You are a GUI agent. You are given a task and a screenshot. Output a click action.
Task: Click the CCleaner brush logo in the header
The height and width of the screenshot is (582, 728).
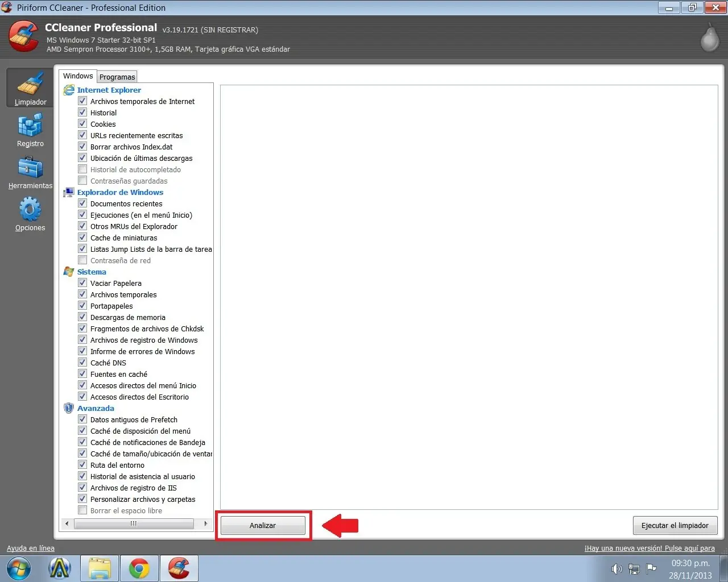pyautogui.click(x=23, y=36)
